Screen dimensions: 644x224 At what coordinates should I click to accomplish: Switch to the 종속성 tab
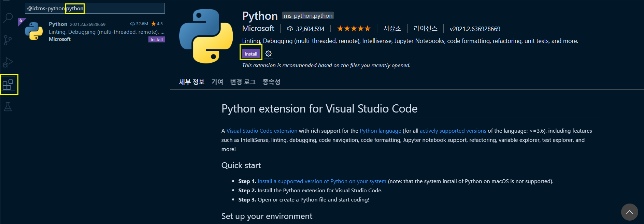pos(271,82)
